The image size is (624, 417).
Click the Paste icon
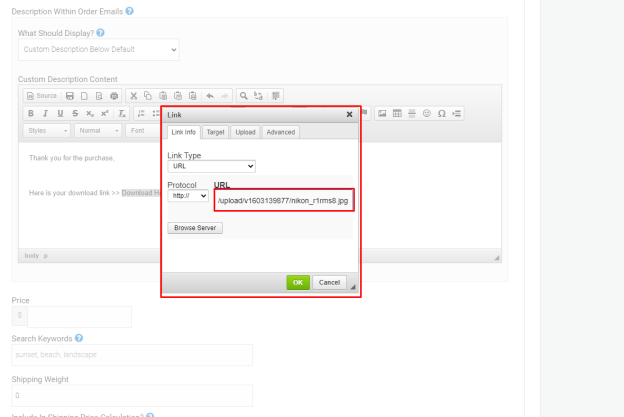coord(163,96)
